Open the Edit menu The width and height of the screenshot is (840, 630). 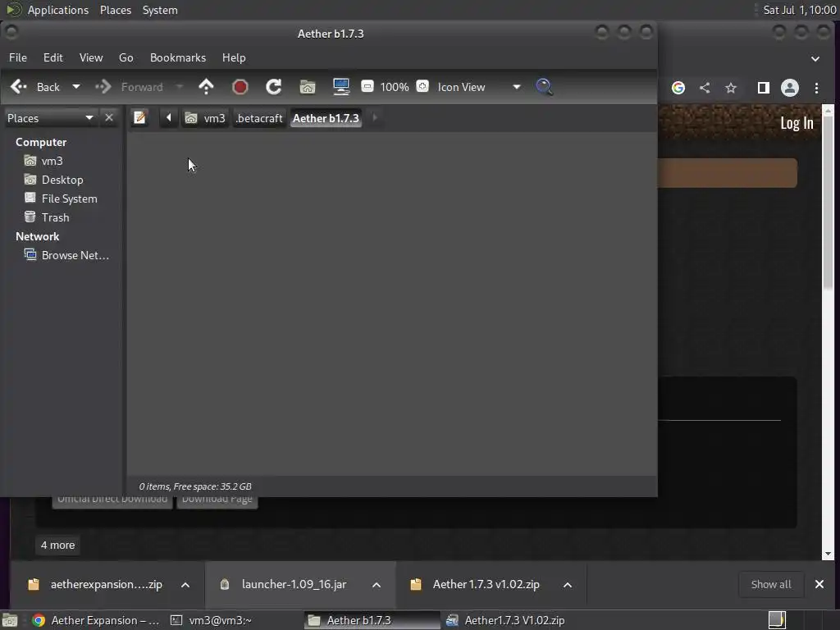pyautogui.click(x=53, y=57)
